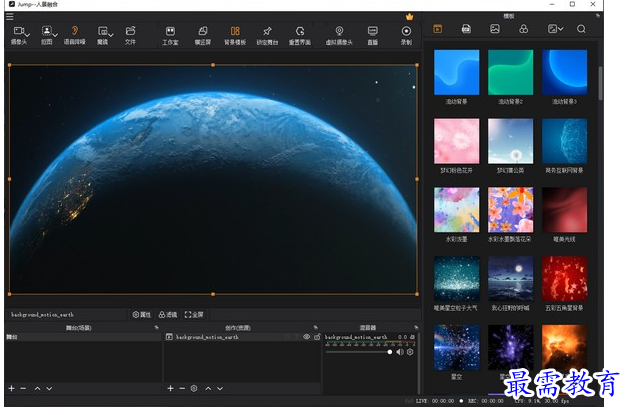This screenshot has height=415, width=628.
Task: Pick the red 五彩五角星背景 template
Action: [565, 279]
